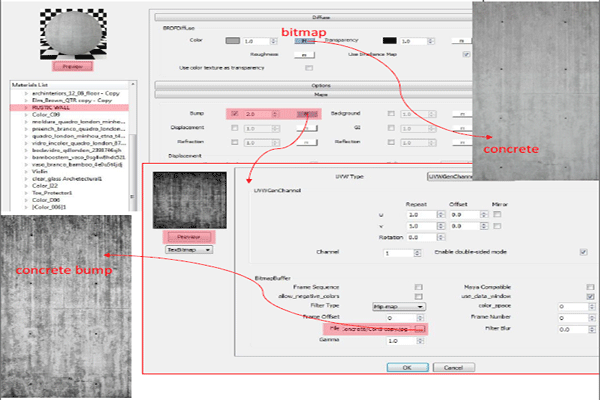Enable the Background map checkbox
Screen dimensions: 600x400
tap(391, 114)
